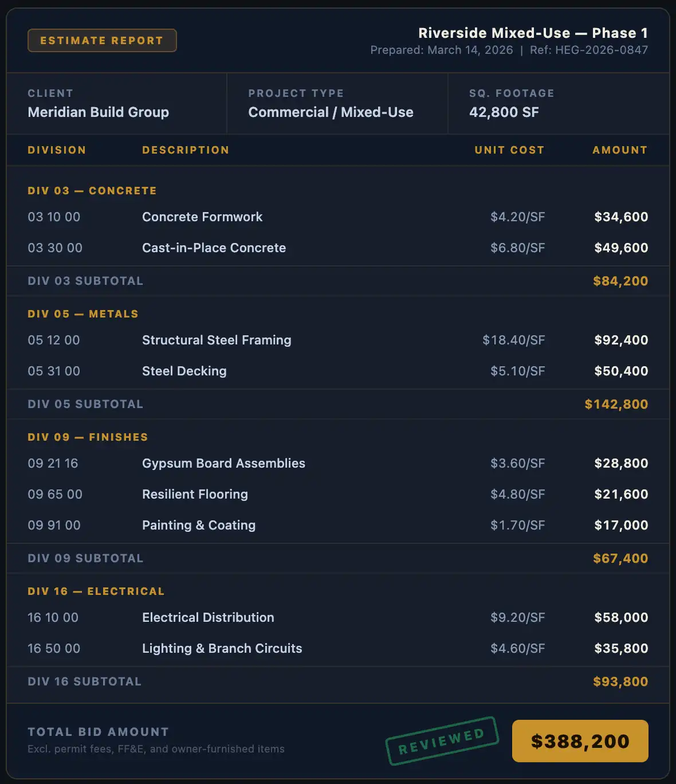676x784 pixels.
Task: Click the Amount column header
Action: click(x=620, y=150)
